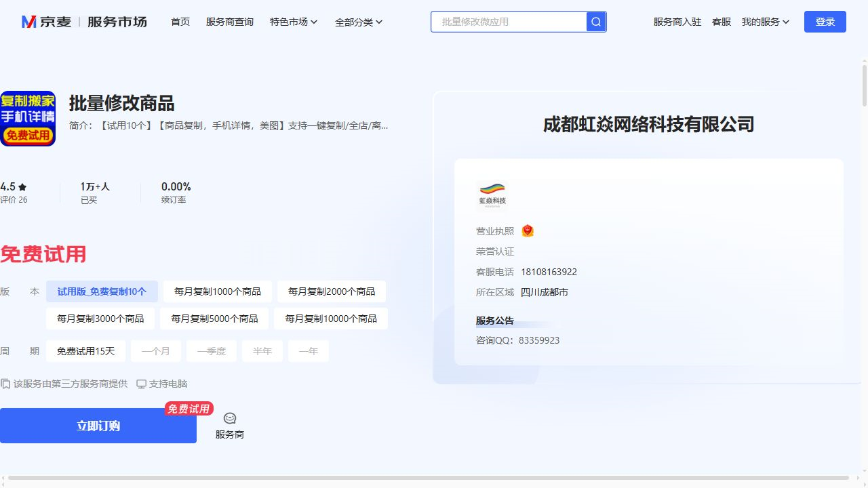Select 每月复制10000个商品 version
868x488 pixels.
331,319
